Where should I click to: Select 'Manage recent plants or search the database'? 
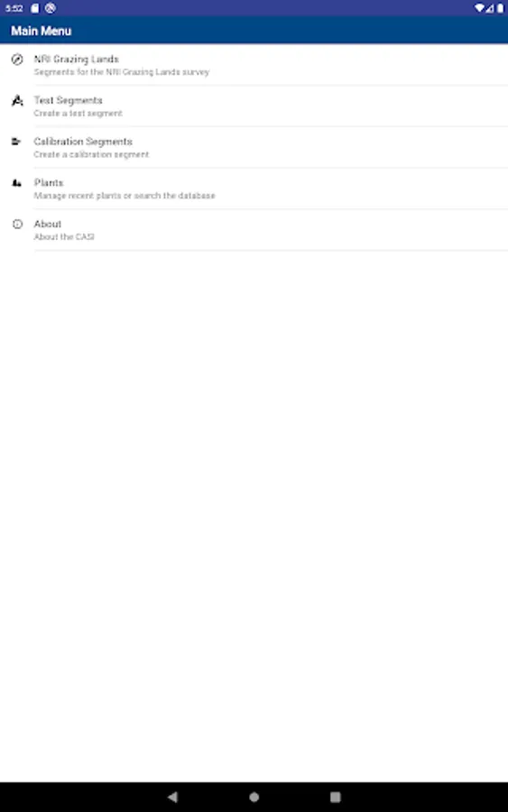tap(125, 196)
